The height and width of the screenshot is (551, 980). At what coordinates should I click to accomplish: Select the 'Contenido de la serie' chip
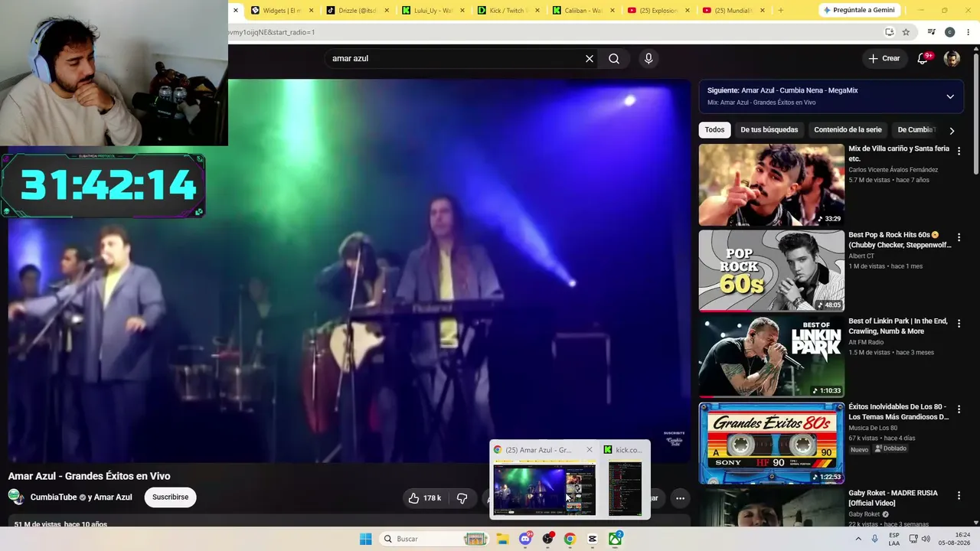coord(848,130)
